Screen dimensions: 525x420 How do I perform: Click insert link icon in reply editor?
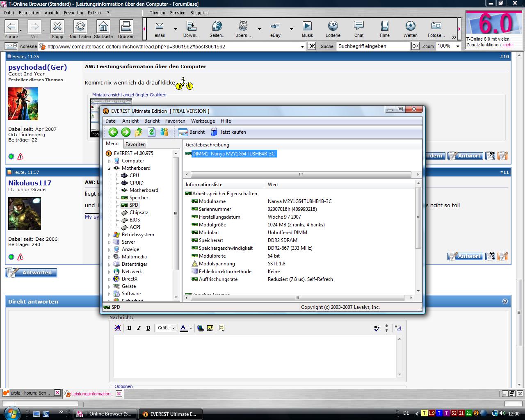(201, 328)
